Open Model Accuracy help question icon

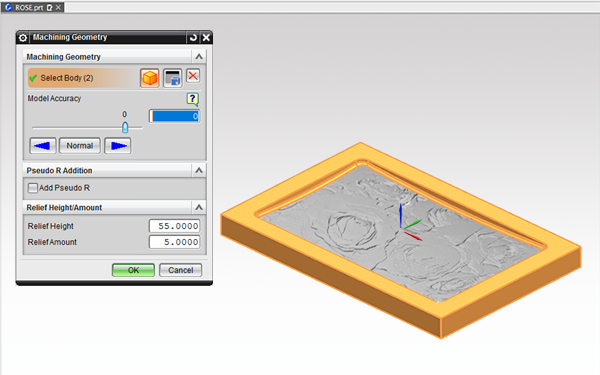tap(192, 99)
